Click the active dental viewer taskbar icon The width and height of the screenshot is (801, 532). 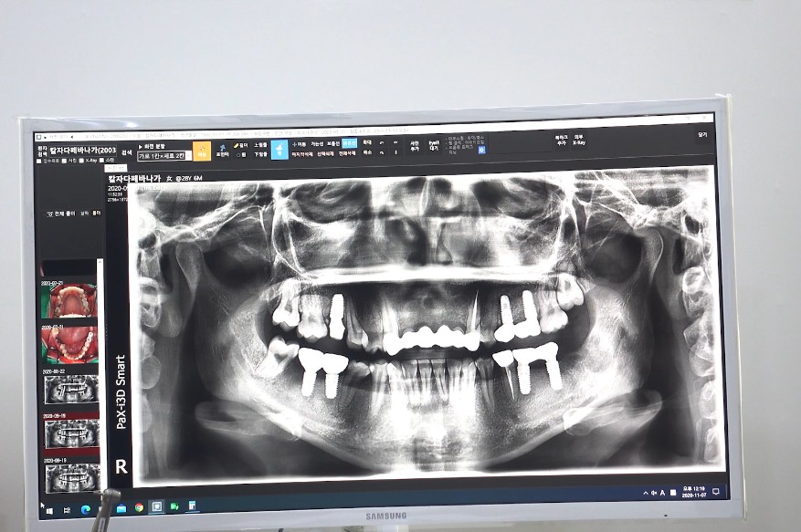pyautogui.click(x=157, y=507)
